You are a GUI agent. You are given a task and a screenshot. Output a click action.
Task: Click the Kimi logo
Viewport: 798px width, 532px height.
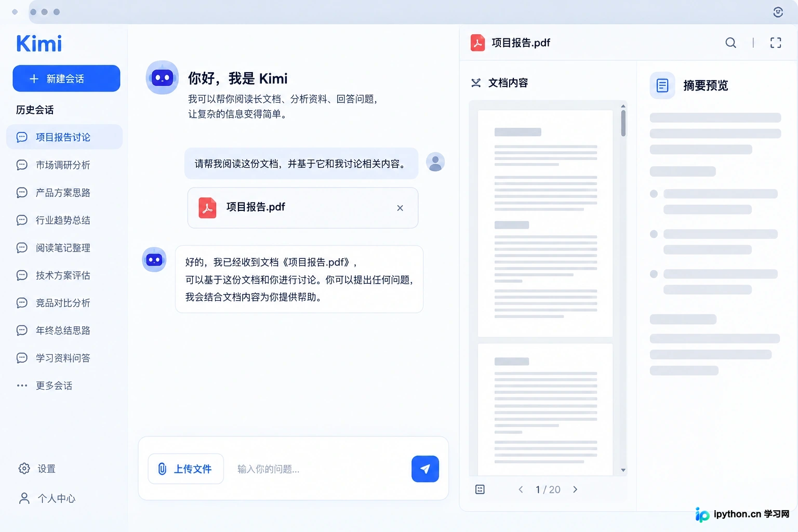tap(39, 44)
